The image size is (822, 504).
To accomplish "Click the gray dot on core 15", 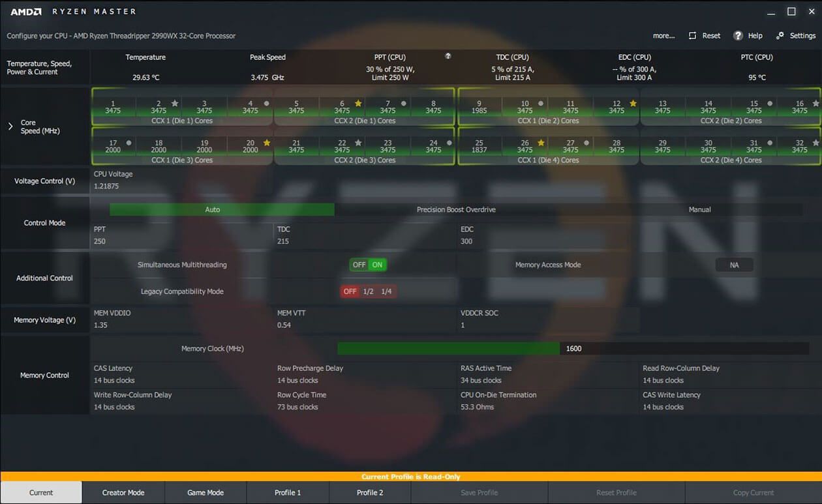I will coord(770,103).
